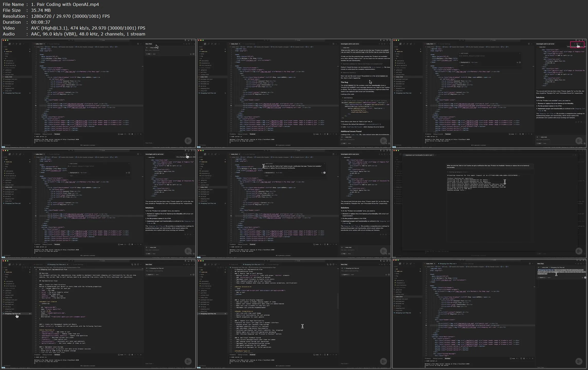Click split editor icon in first thumbnail
The height and width of the screenshot is (370, 588).
(138, 44)
